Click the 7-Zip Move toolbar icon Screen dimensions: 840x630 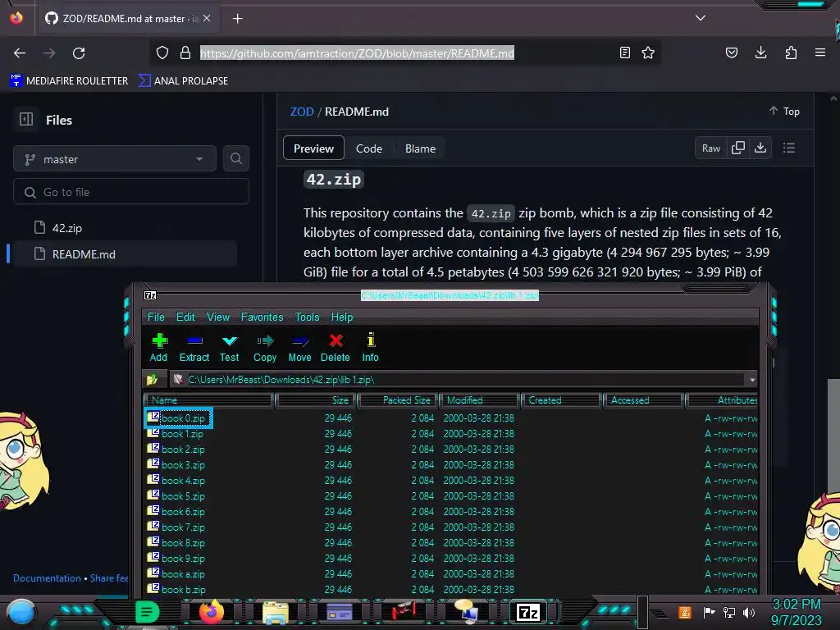tap(300, 340)
